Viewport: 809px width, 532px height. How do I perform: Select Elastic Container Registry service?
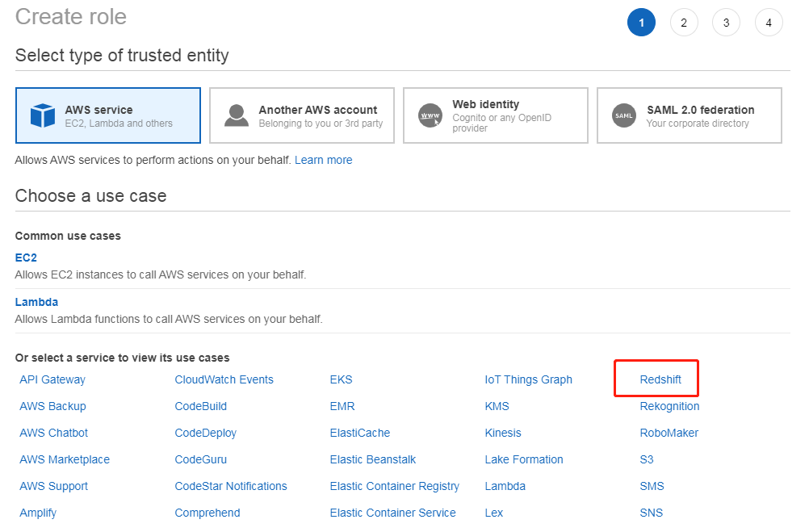395,486
